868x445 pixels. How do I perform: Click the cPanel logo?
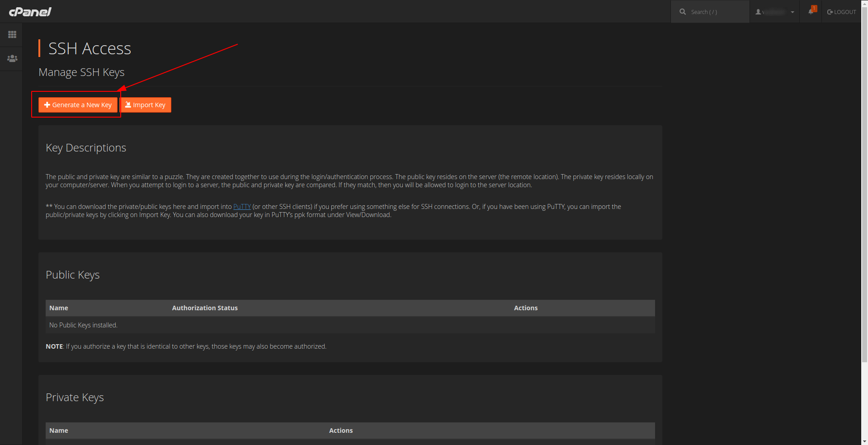[x=30, y=12]
